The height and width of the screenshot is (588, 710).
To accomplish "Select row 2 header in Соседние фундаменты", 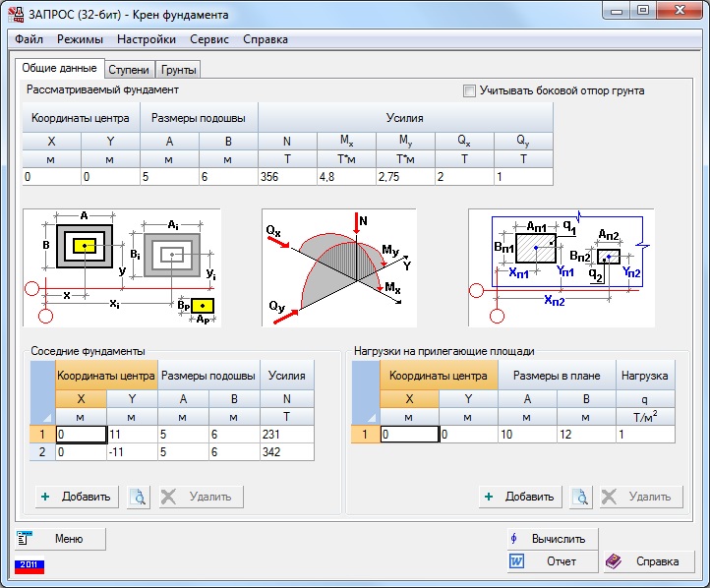I will 42,452.
